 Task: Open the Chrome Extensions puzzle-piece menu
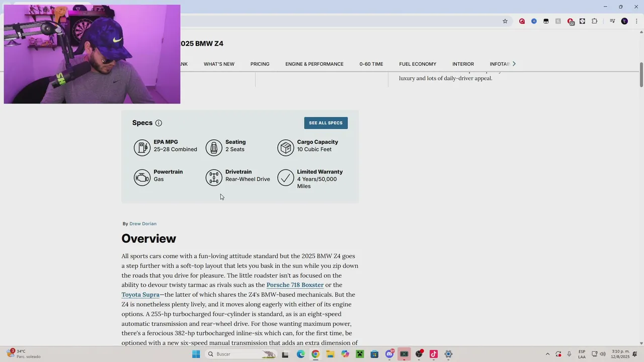click(594, 21)
